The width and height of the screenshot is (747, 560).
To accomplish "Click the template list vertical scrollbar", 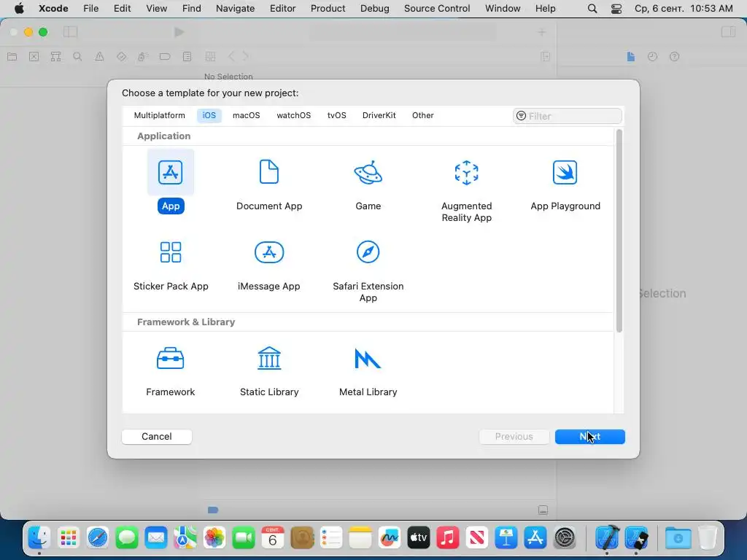I will (x=619, y=231).
